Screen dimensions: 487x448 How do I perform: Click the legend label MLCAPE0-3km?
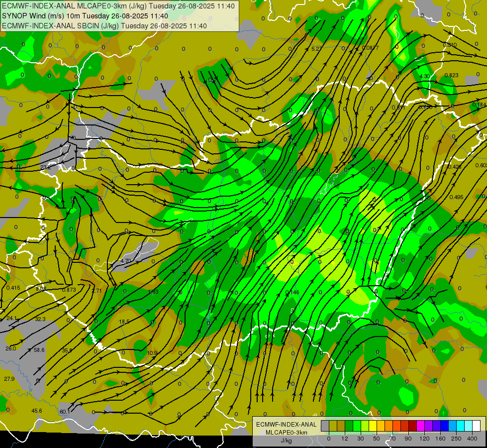[286, 433]
